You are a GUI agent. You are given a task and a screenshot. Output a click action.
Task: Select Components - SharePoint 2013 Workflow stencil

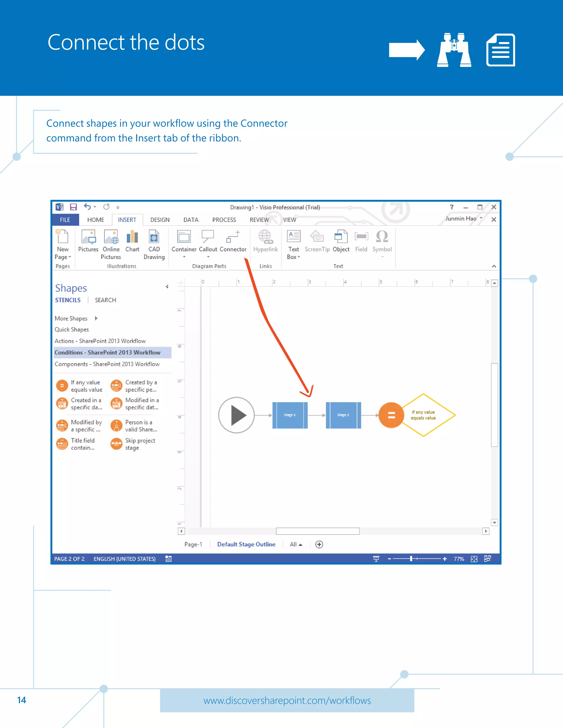[107, 364]
